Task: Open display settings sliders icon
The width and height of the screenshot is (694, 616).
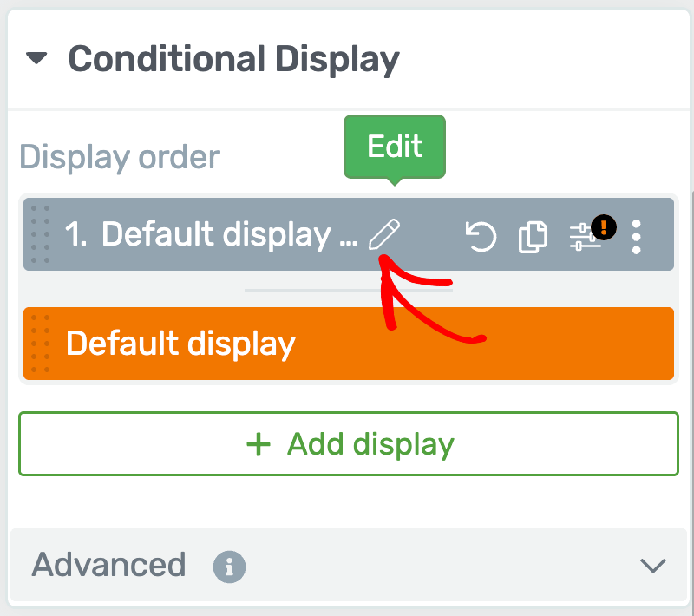Action: pos(584,237)
